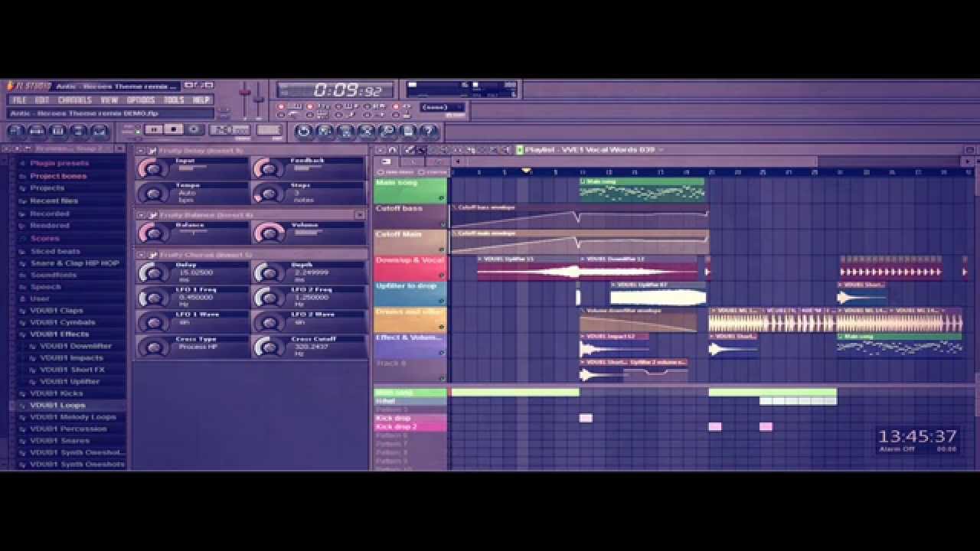
Task: Open the FILE menu
Action: 20,100
